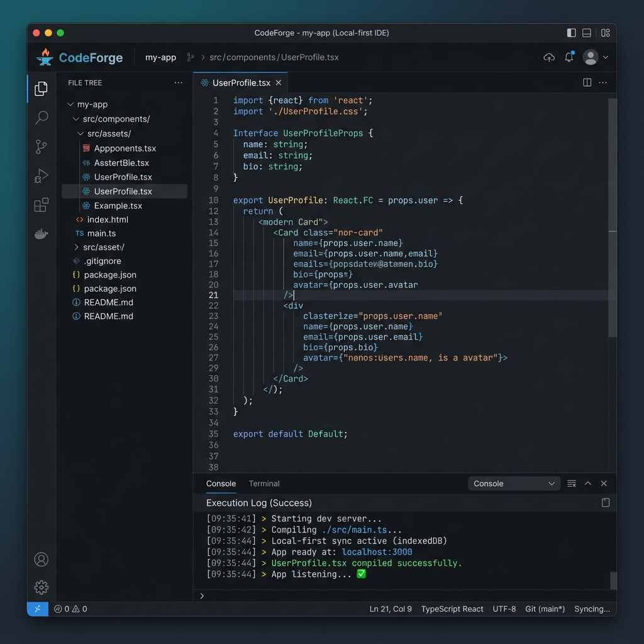Toggle the bottom panel layout icon
This screenshot has width=644, height=644.
pyautogui.click(x=587, y=33)
